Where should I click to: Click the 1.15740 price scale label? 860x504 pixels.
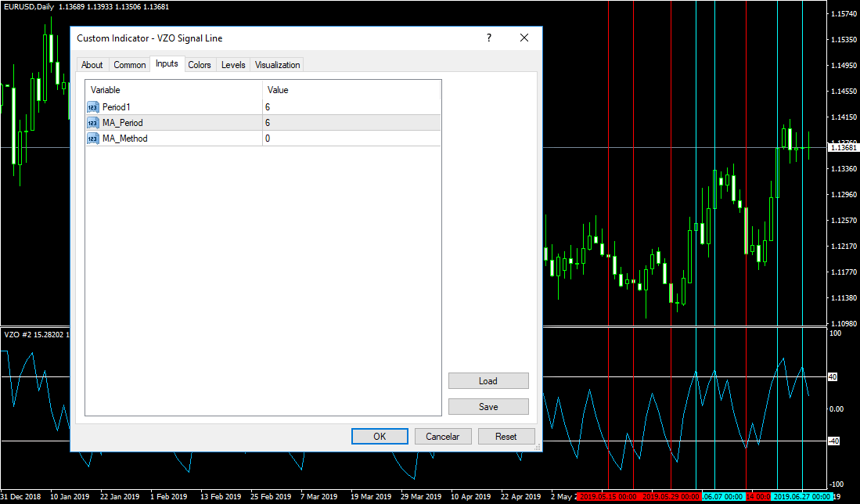(x=844, y=14)
